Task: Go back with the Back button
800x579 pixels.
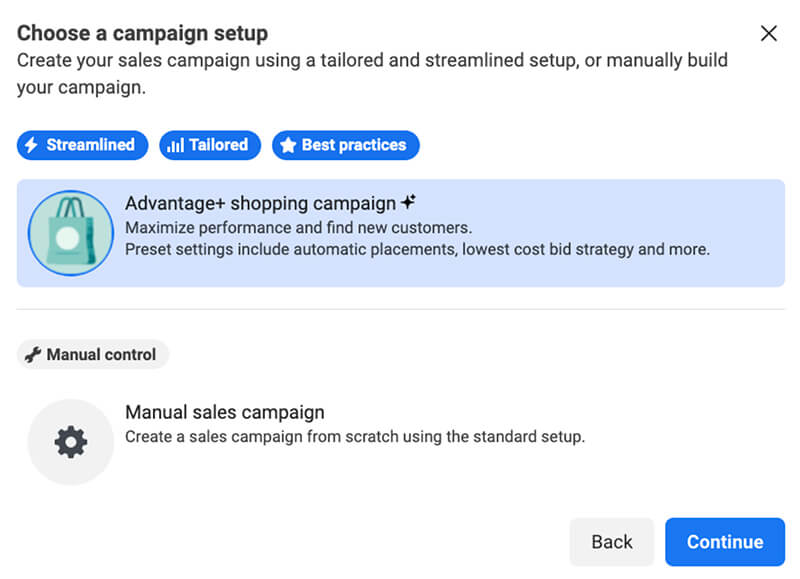Action: (611, 542)
